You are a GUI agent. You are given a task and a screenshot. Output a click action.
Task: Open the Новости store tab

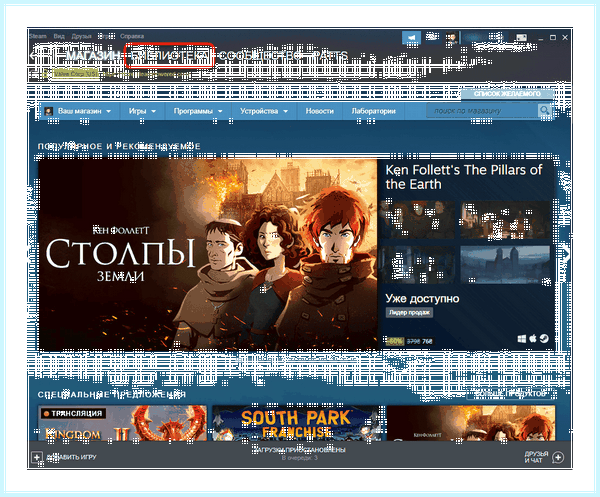coord(320,111)
